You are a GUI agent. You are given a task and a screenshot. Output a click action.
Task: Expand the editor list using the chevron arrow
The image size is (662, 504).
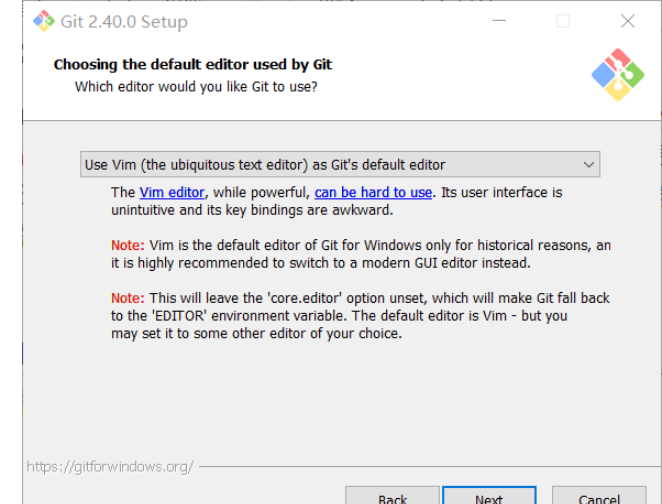[x=589, y=165]
